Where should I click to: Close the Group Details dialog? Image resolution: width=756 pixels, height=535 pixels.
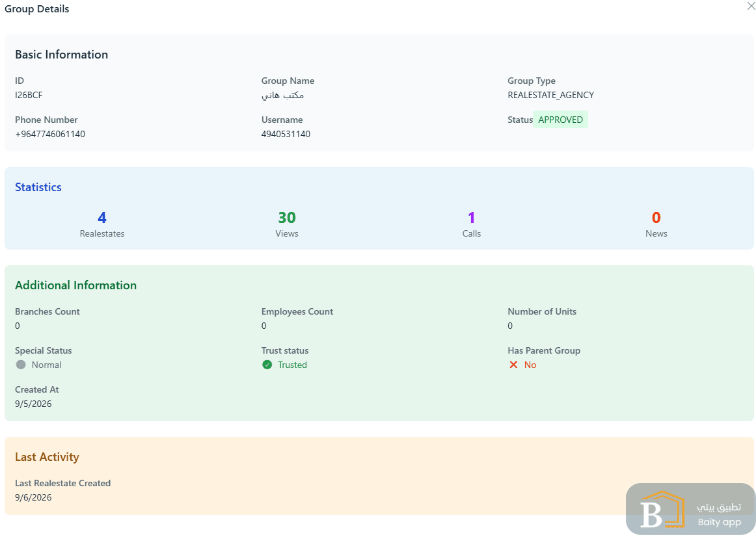751,6
